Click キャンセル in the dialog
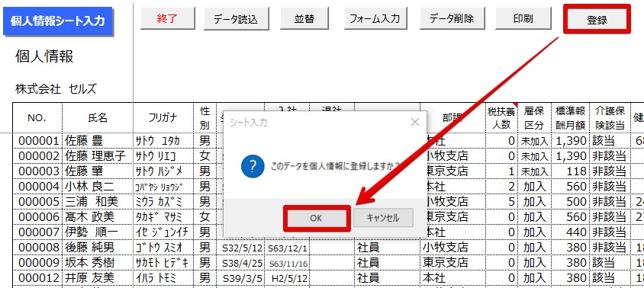 click(x=383, y=218)
